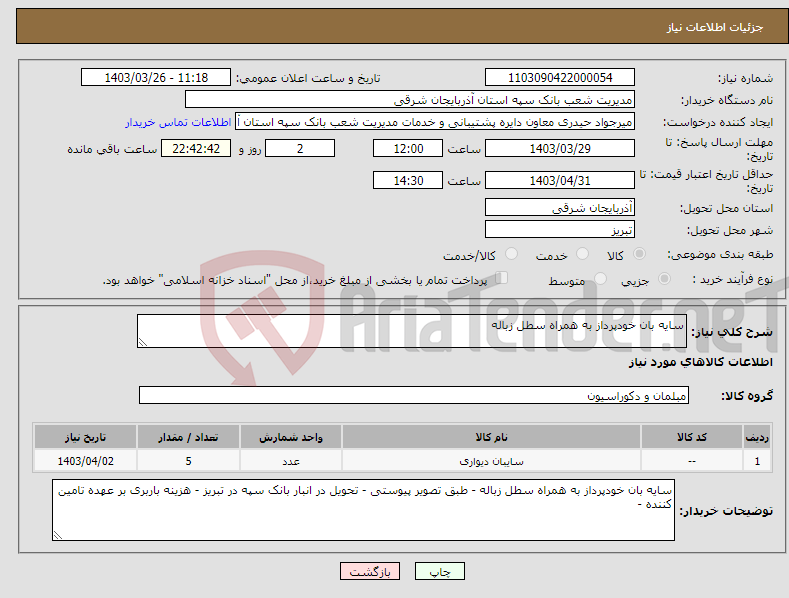Open the اطلاعات تماس خریدار link
The image size is (789, 598).
coord(178,122)
